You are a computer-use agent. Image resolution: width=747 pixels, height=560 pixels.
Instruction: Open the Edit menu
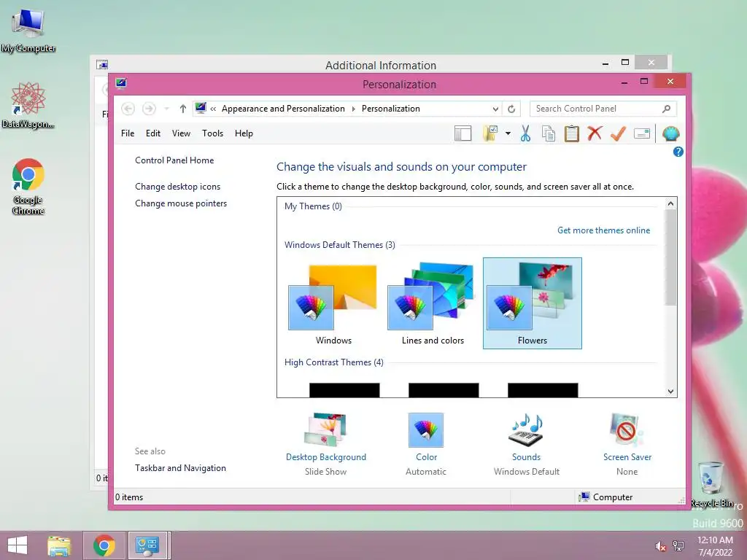[x=153, y=133]
